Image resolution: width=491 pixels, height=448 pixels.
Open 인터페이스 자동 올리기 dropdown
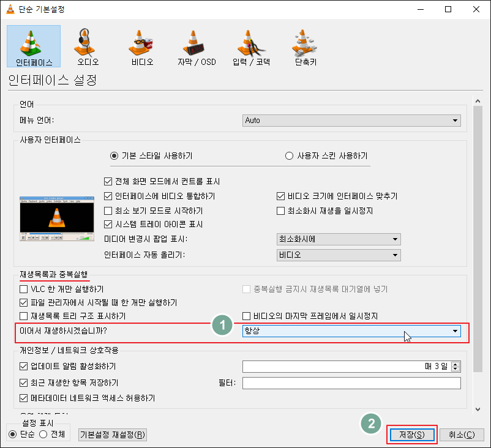click(x=339, y=255)
